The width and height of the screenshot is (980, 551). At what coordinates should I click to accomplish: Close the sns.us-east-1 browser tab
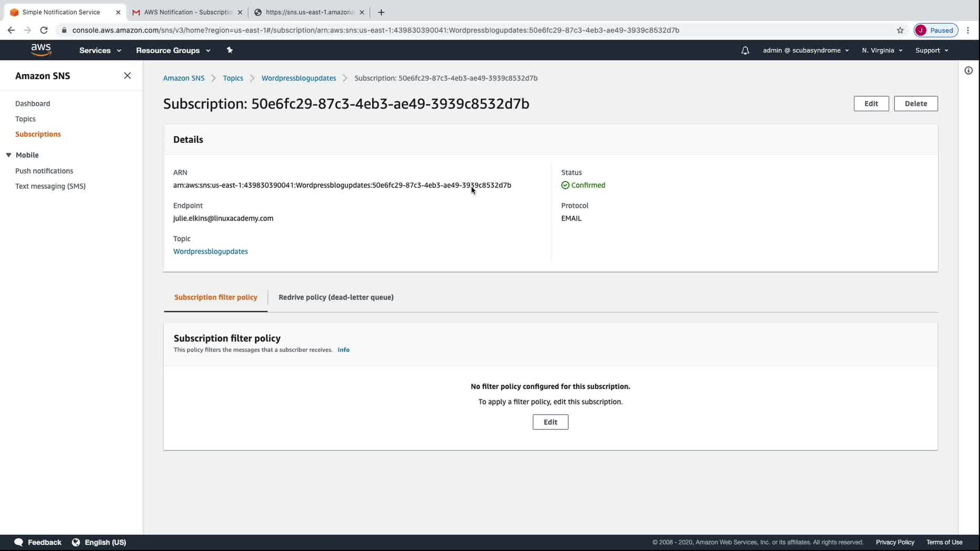click(362, 12)
